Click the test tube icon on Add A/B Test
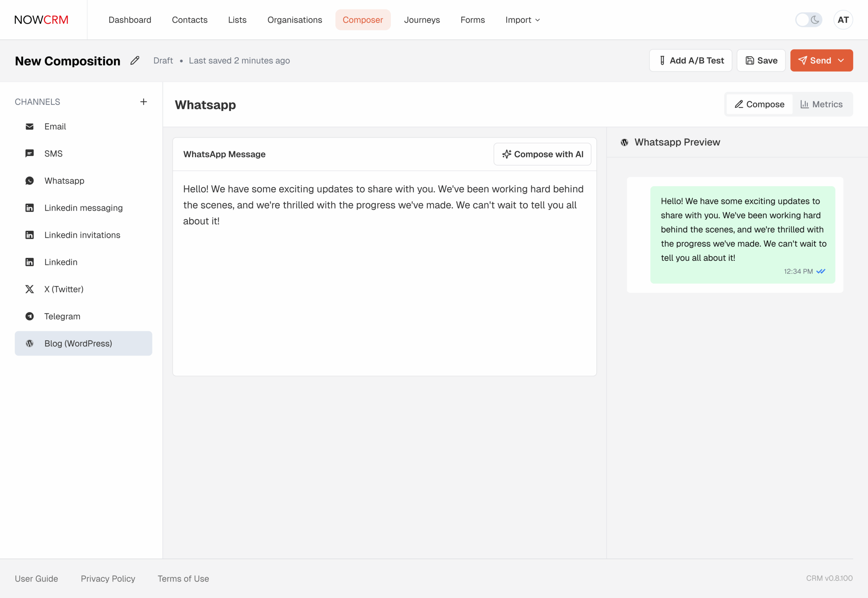Screen dimensions: 868x598 (662, 61)
